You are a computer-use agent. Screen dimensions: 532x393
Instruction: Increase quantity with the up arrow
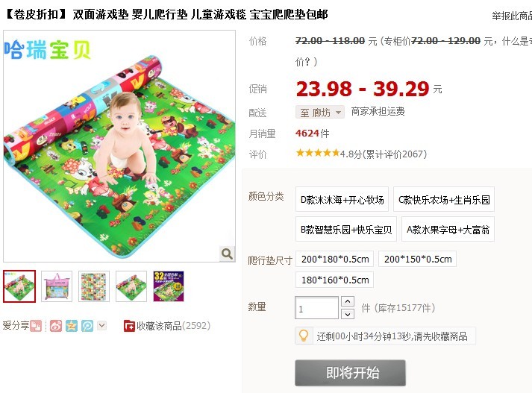point(348,301)
